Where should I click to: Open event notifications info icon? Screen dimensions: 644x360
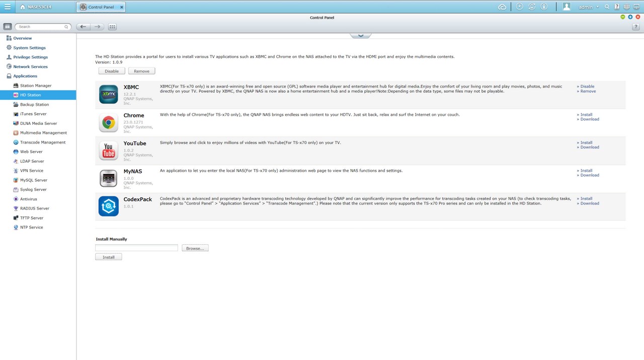tap(544, 7)
